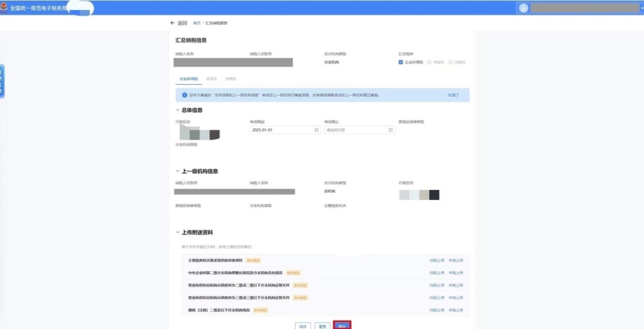Click 扫码上传 for 主管税务机关要求提供的其他资料
Viewport: 644px width, 329px height.
pos(437,260)
